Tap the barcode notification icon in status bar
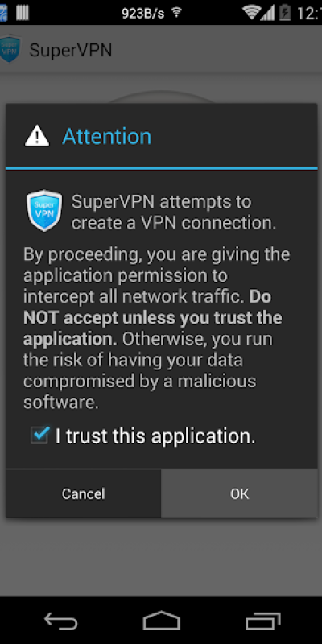The width and height of the screenshot is (322, 644). (23, 13)
